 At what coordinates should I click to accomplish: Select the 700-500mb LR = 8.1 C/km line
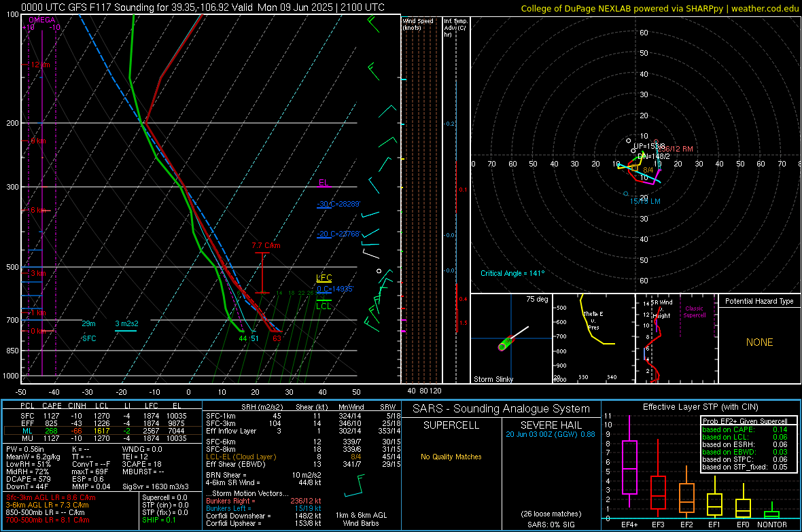click(48, 520)
